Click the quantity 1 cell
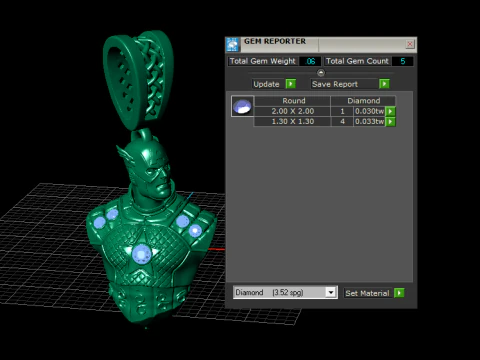Screen dimensions: 480x360 pyautogui.click(x=342, y=111)
